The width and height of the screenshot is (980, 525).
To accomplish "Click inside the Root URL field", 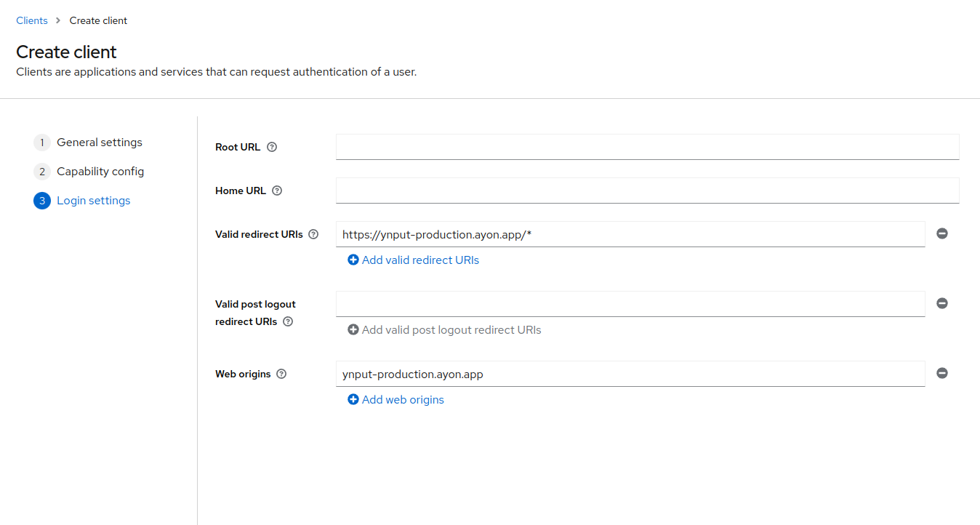I will pyautogui.click(x=647, y=147).
